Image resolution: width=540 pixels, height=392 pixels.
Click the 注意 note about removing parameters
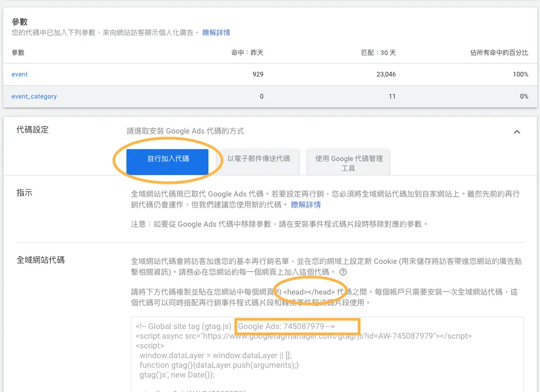tap(279, 224)
